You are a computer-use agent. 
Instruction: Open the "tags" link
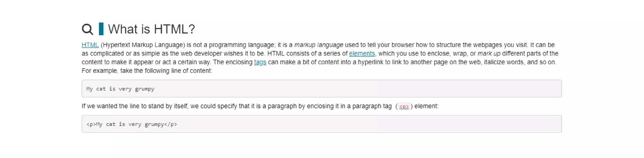[x=260, y=62]
